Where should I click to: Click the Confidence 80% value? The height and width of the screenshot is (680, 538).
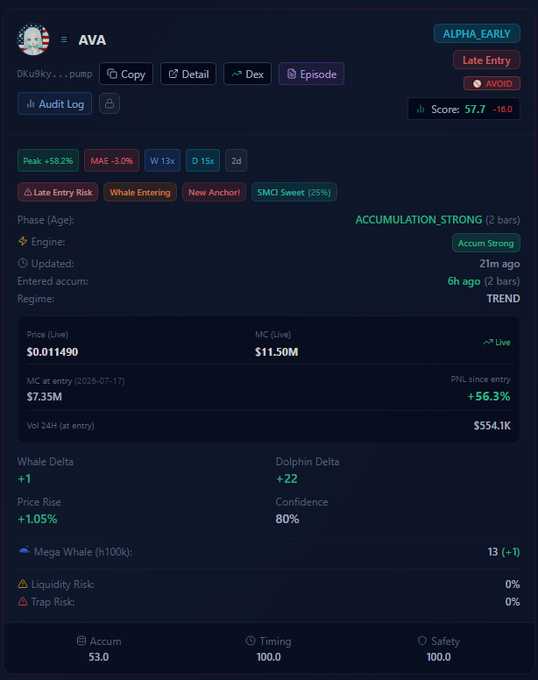pyautogui.click(x=287, y=519)
